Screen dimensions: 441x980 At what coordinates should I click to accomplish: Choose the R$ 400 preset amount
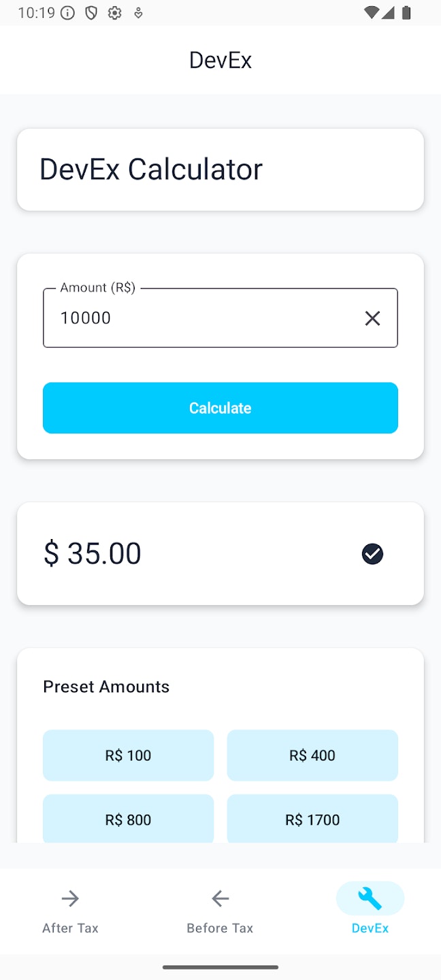312,755
